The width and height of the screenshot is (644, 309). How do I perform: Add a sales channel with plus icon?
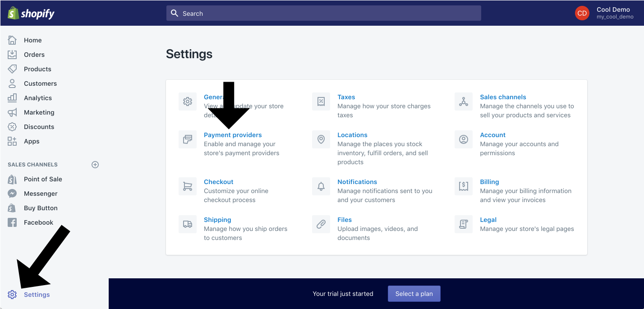pyautogui.click(x=95, y=165)
